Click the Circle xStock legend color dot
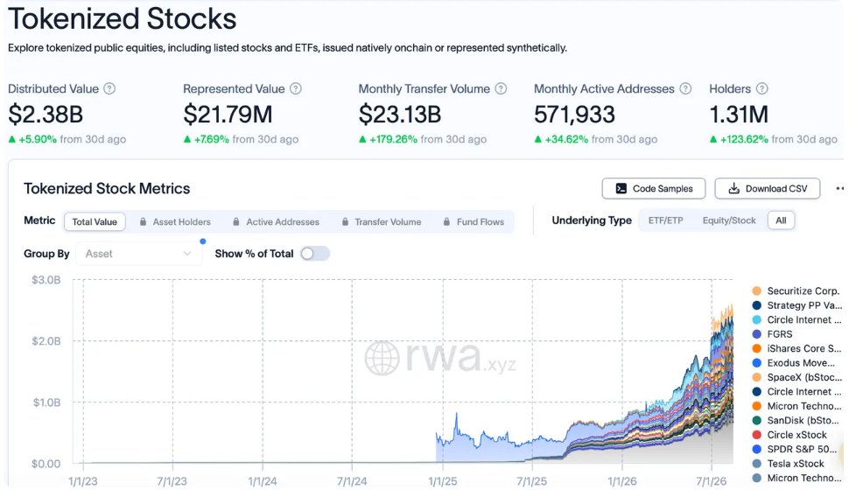This screenshot has width=856, height=504. 756,435
